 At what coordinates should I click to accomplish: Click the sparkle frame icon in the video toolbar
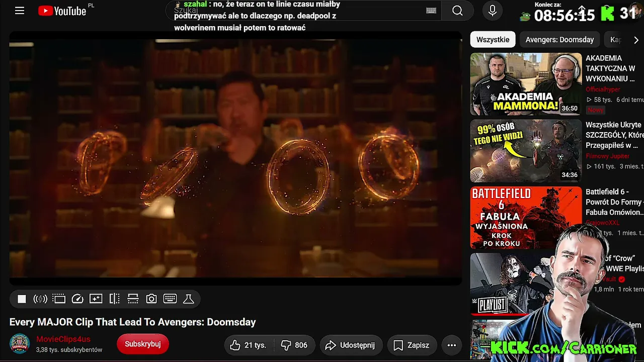click(96, 299)
